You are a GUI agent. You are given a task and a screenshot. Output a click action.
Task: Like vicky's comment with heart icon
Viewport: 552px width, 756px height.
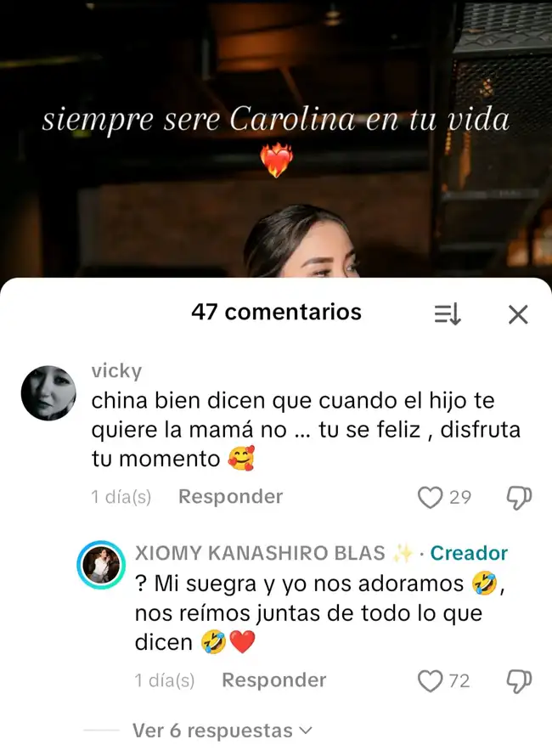point(430,498)
